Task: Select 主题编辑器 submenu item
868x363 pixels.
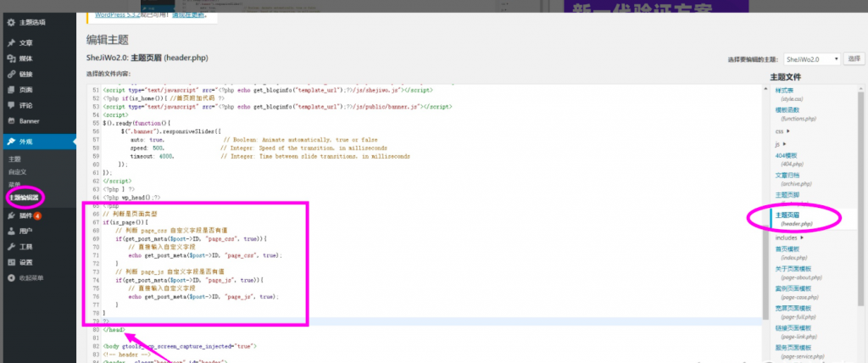Action: click(x=23, y=198)
